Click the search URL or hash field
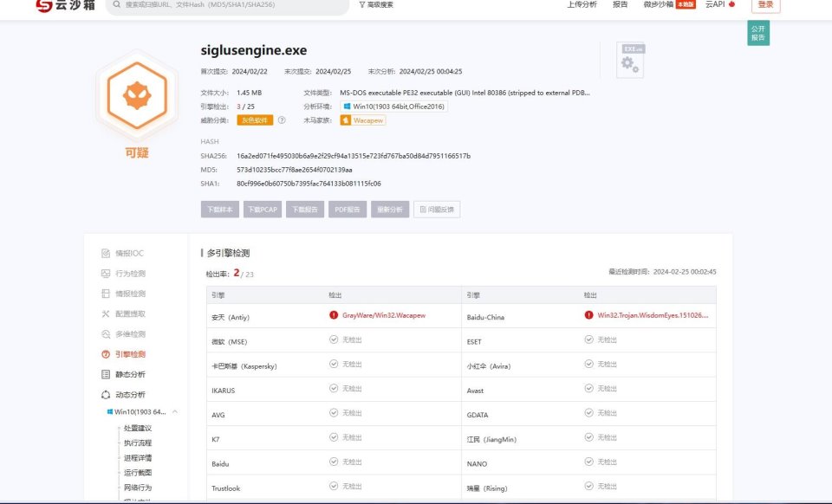 coord(227,5)
